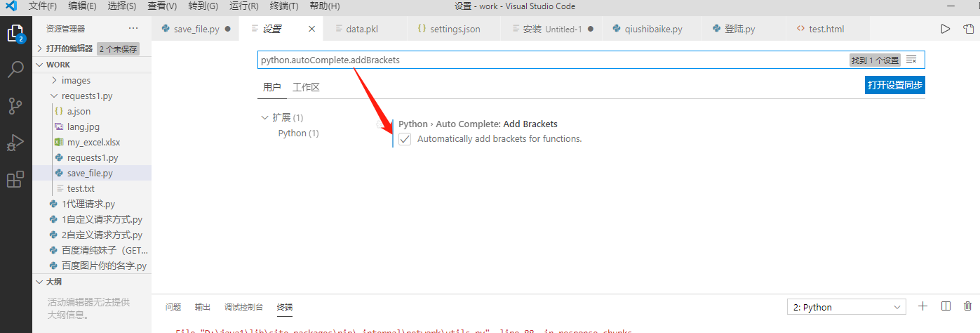Image resolution: width=980 pixels, height=333 pixels.
Task: Split the terminal panel
Action: pos(946,306)
